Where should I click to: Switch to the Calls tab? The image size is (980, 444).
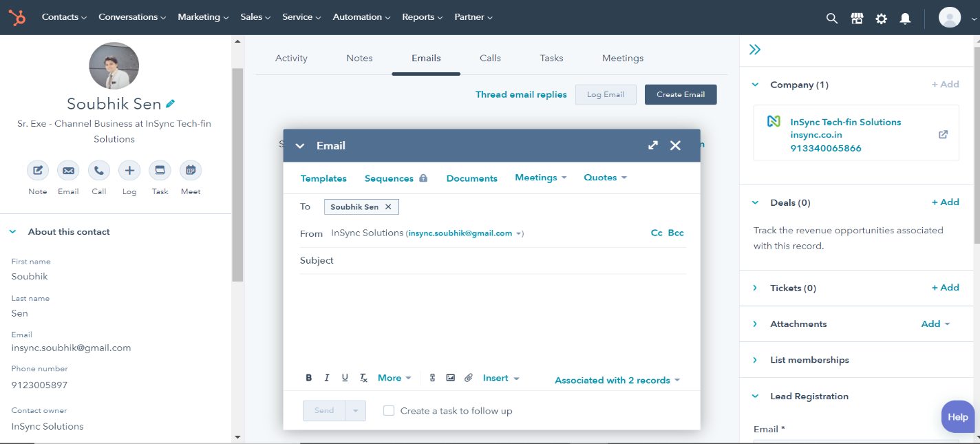pos(490,59)
